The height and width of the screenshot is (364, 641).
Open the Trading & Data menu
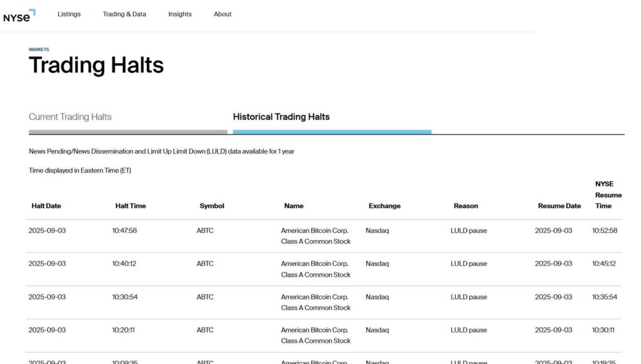click(x=124, y=14)
